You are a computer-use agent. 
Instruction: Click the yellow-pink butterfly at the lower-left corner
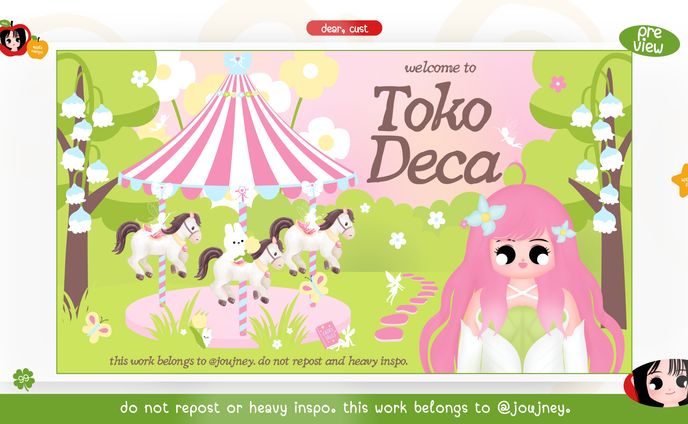[97, 327]
